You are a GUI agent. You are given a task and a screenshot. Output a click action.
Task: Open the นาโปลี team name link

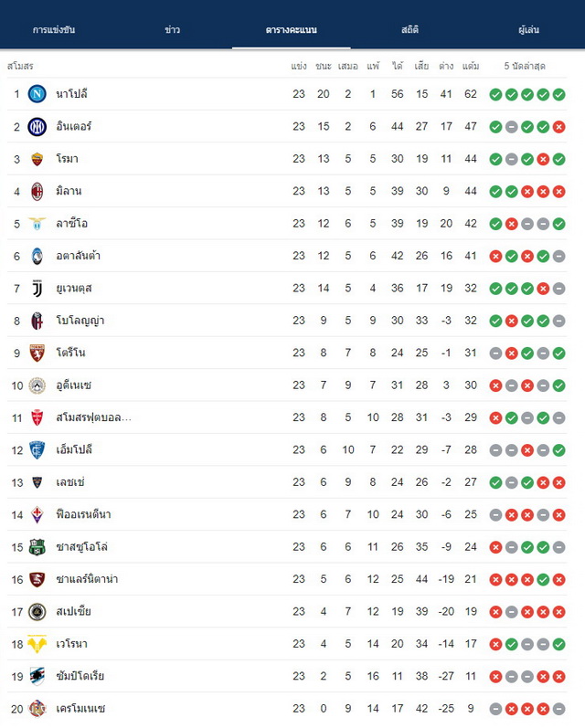point(71,94)
